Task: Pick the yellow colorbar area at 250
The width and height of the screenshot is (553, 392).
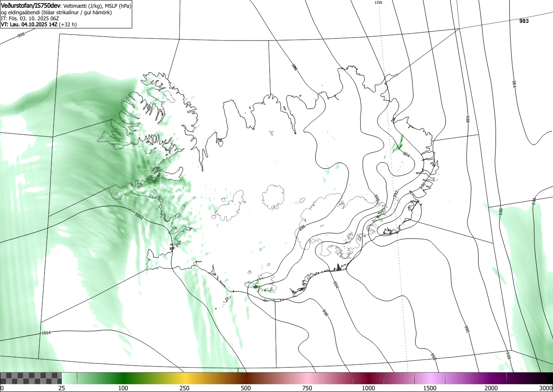Action: click(184, 378)
